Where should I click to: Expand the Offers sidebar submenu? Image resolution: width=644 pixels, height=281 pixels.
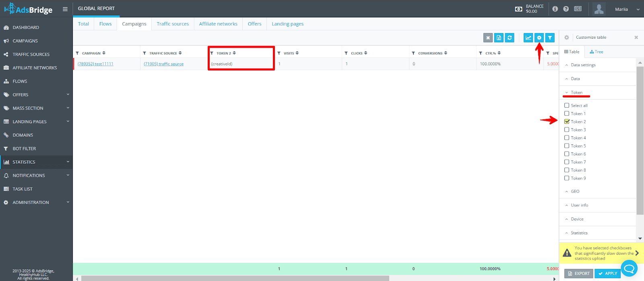68,94
